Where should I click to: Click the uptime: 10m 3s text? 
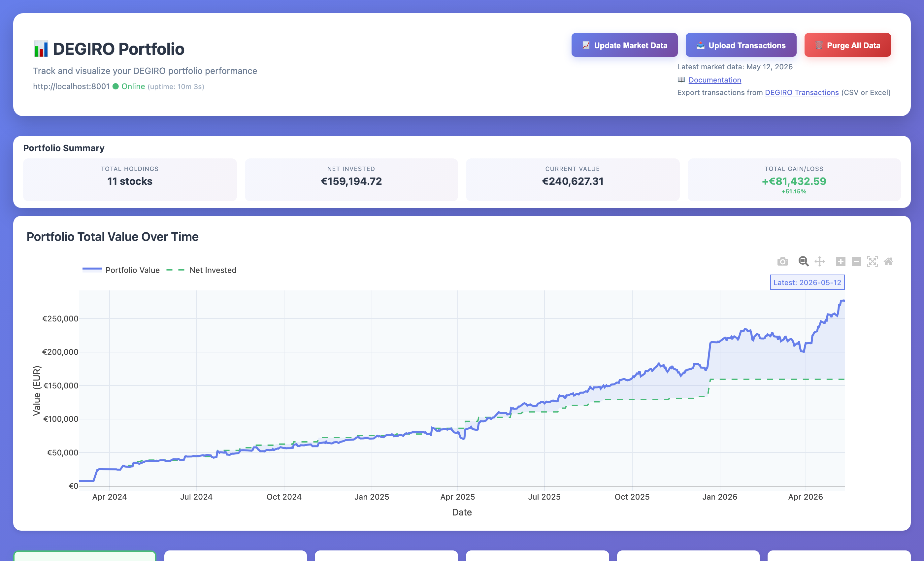click(176, 86)
